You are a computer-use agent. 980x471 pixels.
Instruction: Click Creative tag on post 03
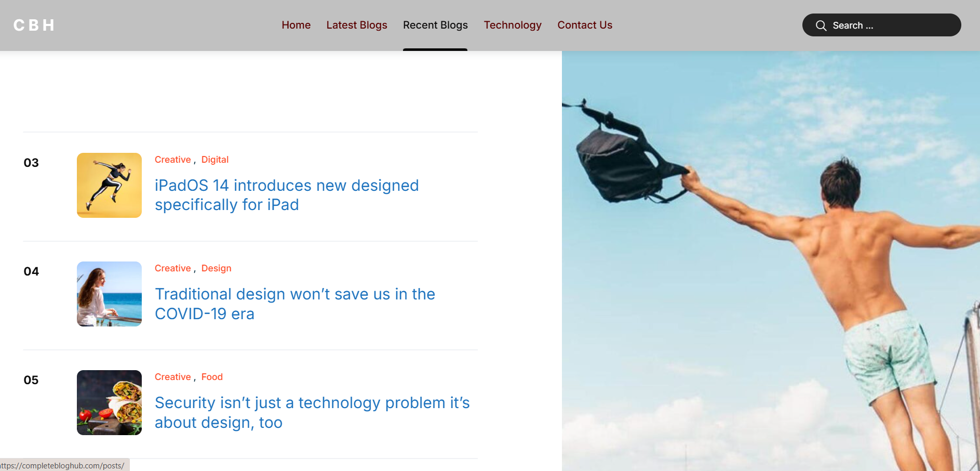172,160
